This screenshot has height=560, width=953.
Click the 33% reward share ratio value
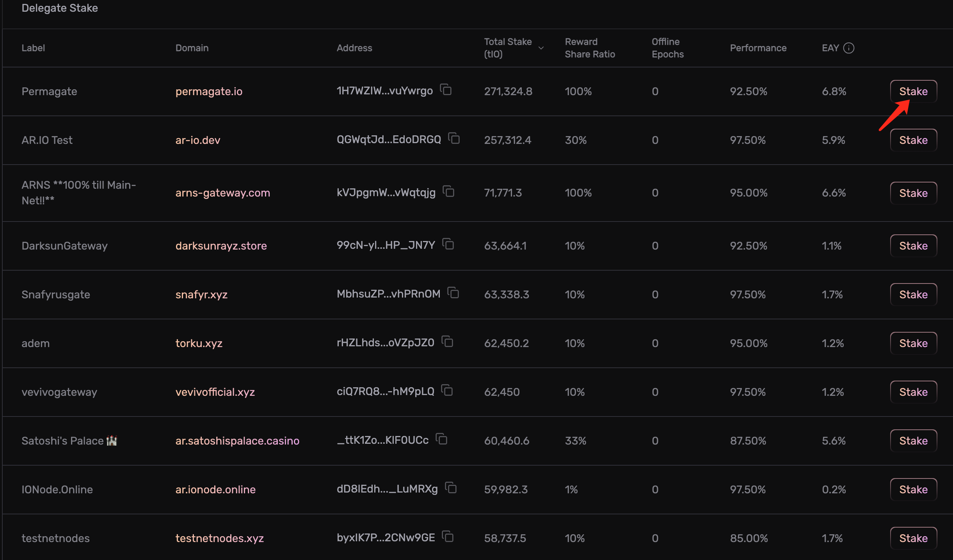click(575, 441)
